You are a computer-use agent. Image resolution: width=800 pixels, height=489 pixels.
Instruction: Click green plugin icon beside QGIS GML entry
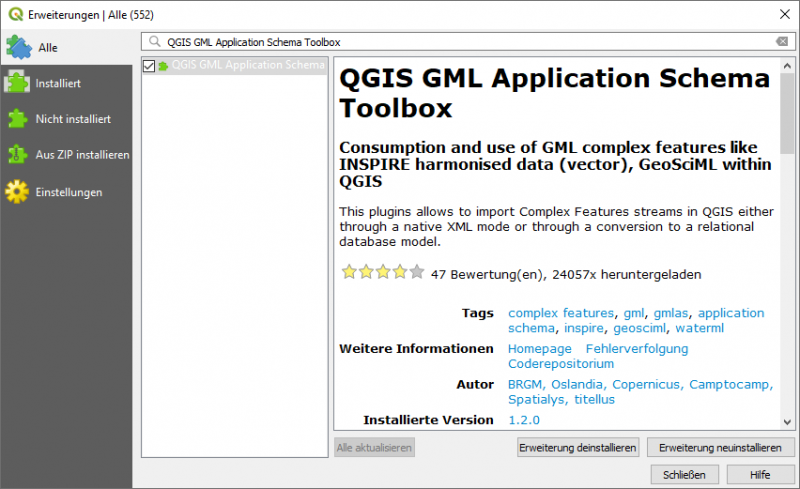[163, 66]
